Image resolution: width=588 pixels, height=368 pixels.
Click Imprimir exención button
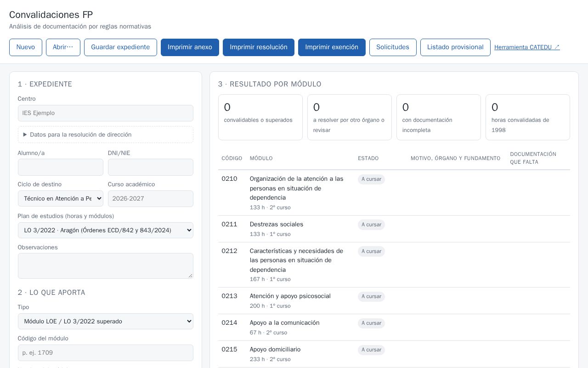332,47
